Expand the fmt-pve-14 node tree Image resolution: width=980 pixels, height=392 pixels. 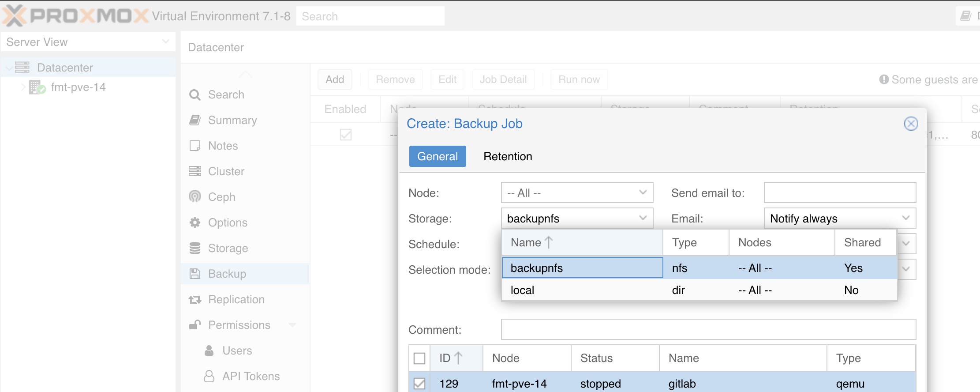tap(23, 87)
